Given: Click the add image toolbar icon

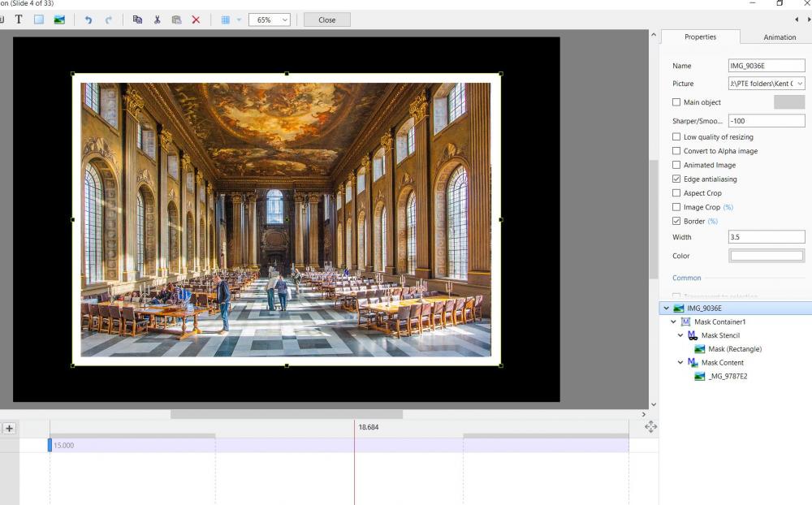Looking at the screenshot, I should (59, 19).
